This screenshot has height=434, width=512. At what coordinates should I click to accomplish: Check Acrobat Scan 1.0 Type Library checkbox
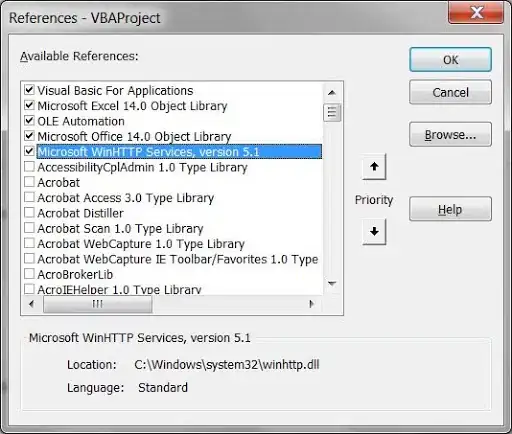(x=29, y=228)
